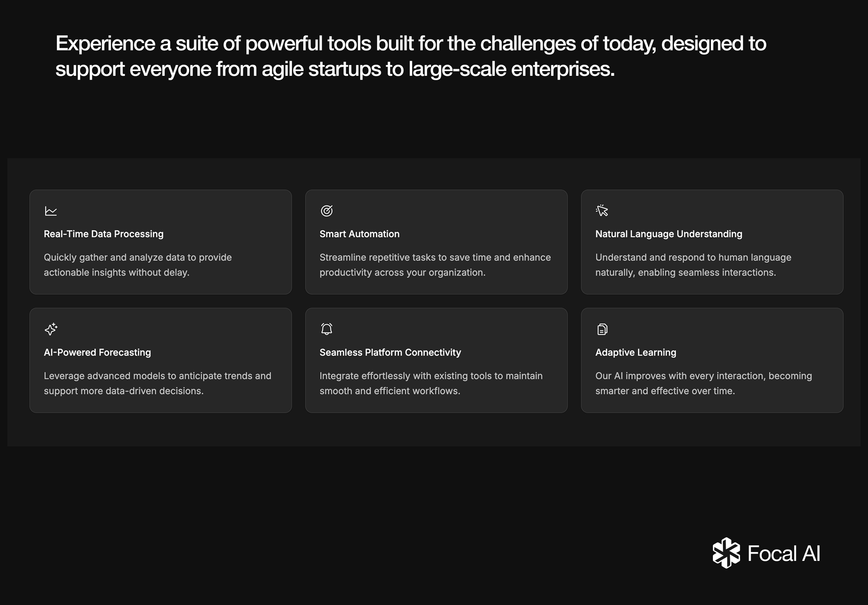
Task: Click the headline about powerful tools
Action: [x=410, y=56]
